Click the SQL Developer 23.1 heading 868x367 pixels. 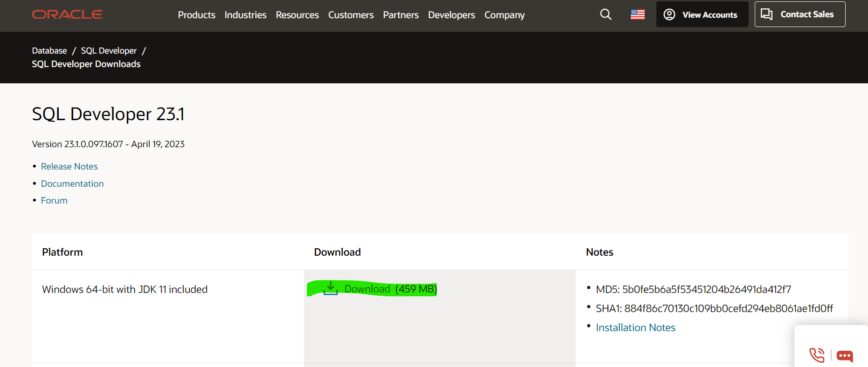click(x=108, y=114)
